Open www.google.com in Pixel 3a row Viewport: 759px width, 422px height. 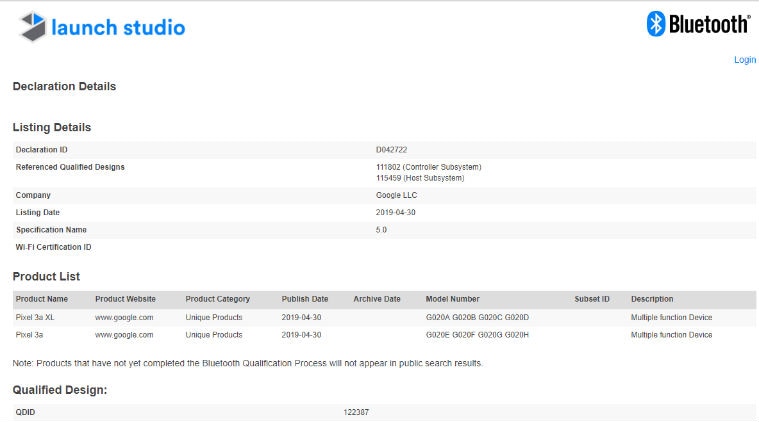(x=124, y=335)
